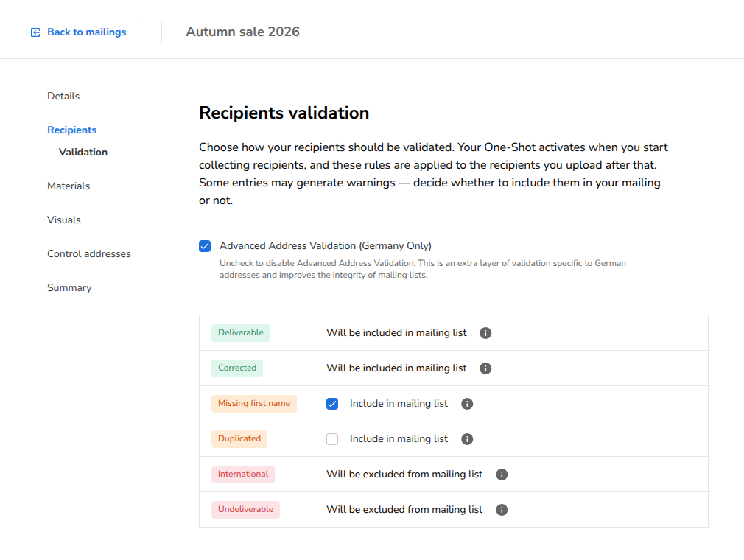Go to Details step in sidebar
The height and width of the screenshot is (560, 744).
pyautogui.click(x=63, y=96)
